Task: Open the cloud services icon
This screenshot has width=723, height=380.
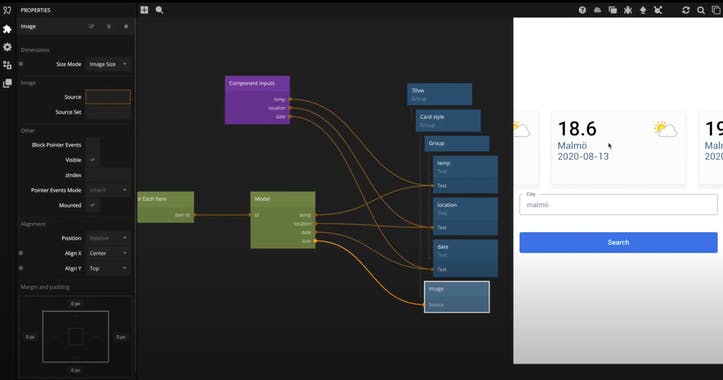Action: click(598, 10)
